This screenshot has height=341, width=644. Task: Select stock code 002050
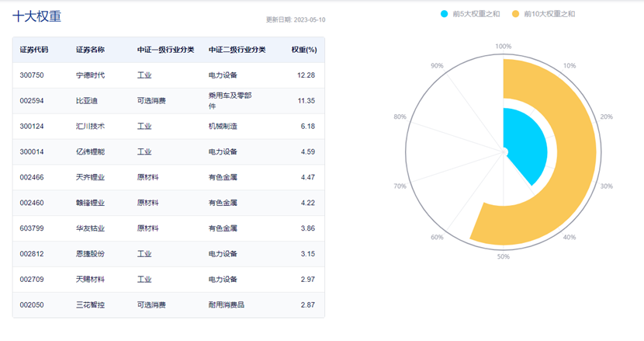32,304
